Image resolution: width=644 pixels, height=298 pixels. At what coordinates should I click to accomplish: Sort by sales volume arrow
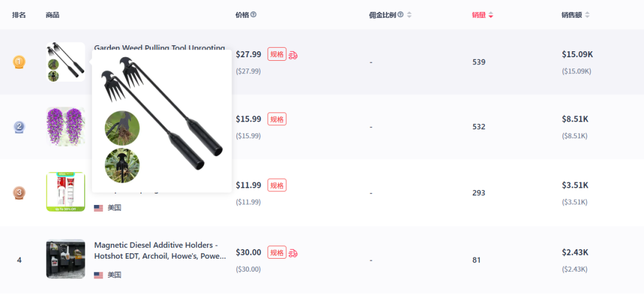tap(491, 15)
